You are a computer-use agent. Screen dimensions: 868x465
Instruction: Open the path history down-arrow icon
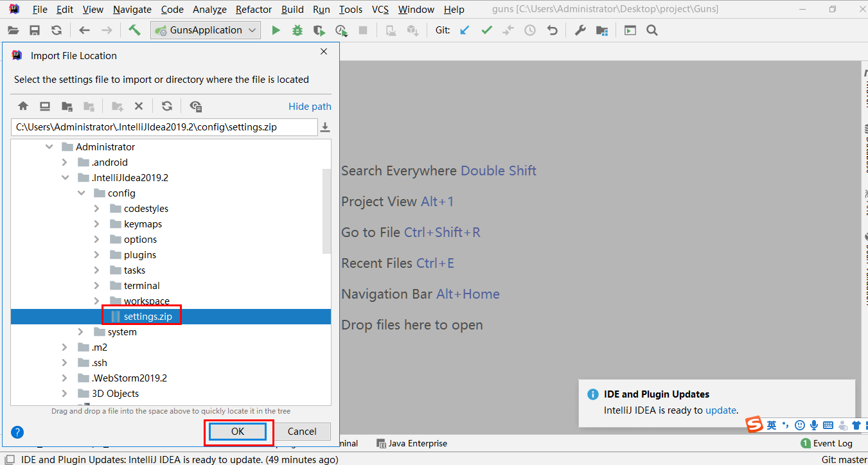pos(326,127)
